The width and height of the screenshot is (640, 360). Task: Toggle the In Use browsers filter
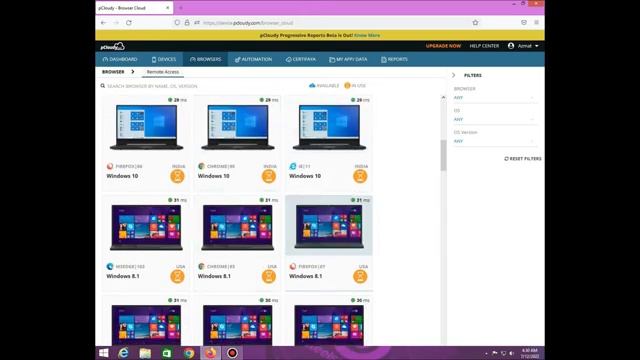tap(355, 86)
